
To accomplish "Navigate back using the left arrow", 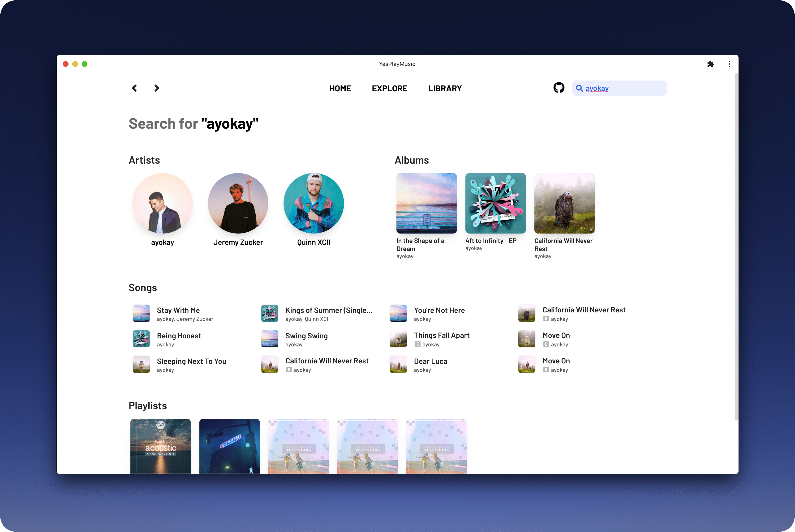I will coord(134,88).
